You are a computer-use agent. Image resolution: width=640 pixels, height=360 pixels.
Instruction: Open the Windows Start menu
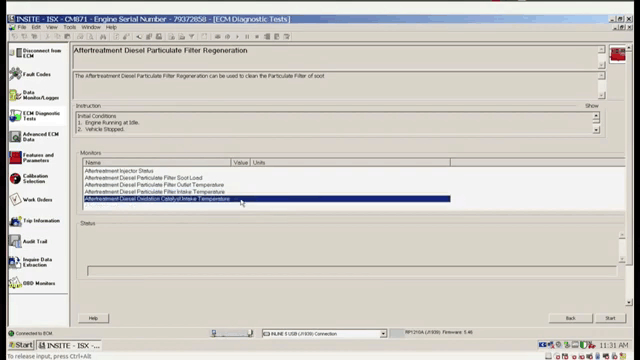click(x=21, y=345)
